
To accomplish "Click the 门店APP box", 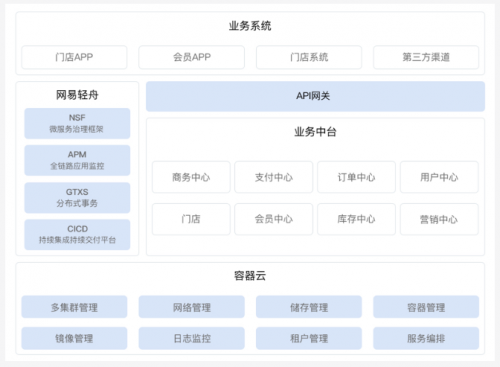I will pos(74,57).
